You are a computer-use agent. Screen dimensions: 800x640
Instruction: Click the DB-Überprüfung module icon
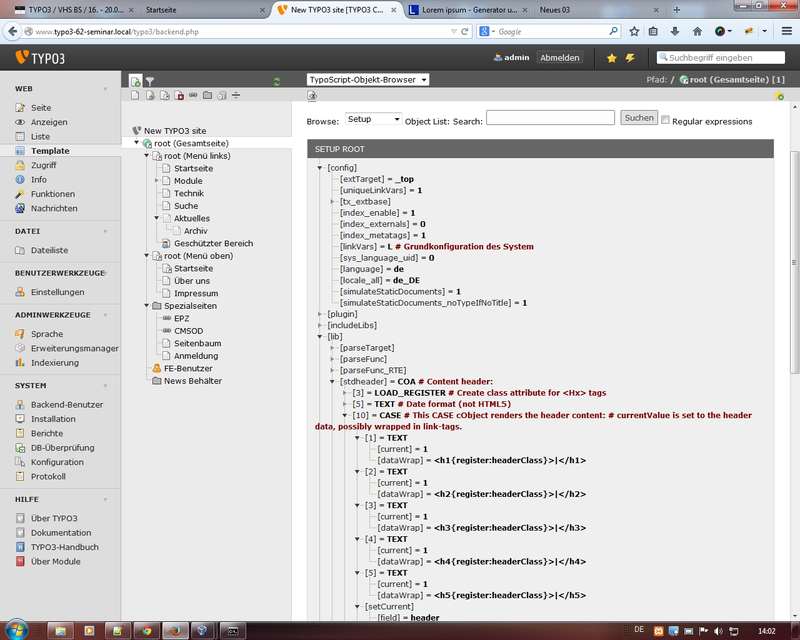[20, 447]
